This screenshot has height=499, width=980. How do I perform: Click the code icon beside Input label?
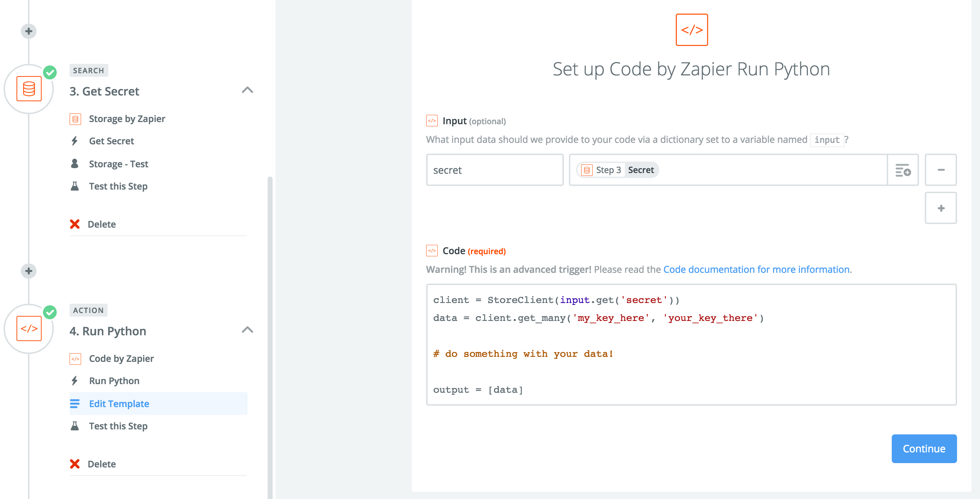432,121
